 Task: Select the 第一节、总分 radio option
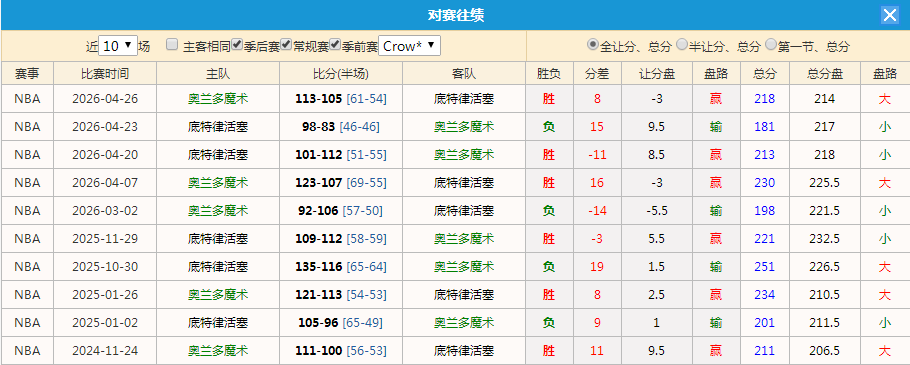[771, 44]
